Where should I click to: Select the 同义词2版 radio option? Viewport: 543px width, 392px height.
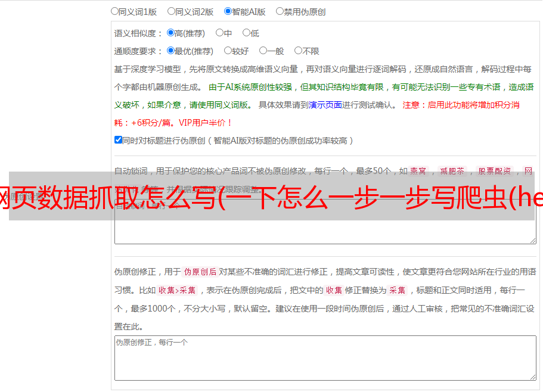(x=171, y=11)
